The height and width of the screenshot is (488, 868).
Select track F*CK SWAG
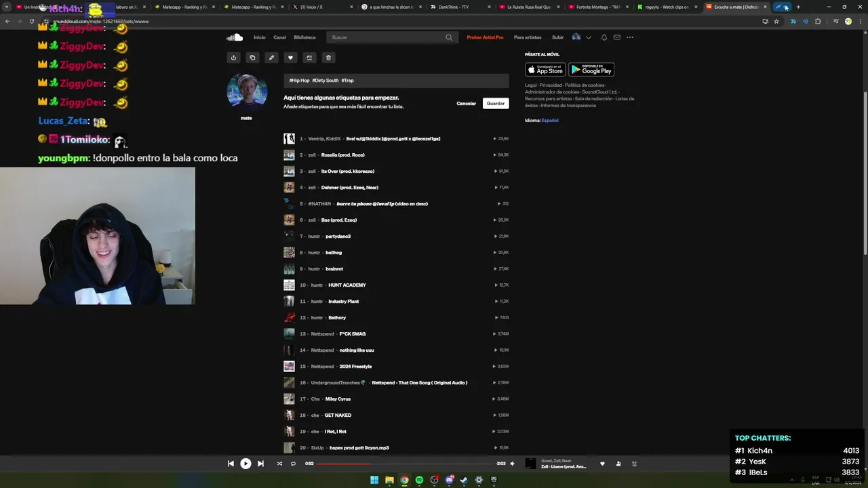point(353,334)
